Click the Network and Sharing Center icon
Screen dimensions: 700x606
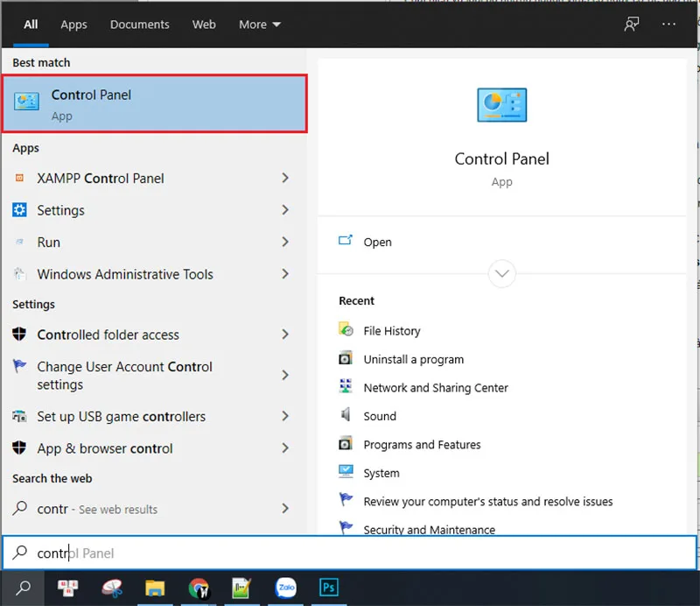point(345,385)
